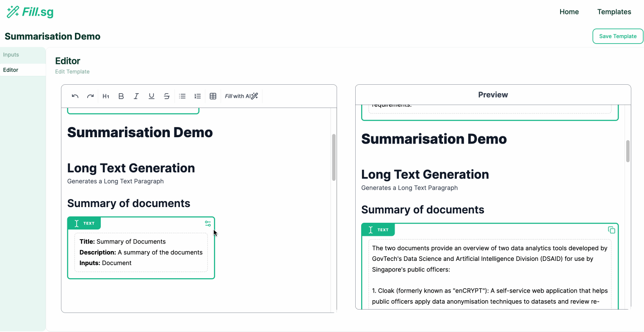Select the Editor sidebar tab

coord(11,70)
